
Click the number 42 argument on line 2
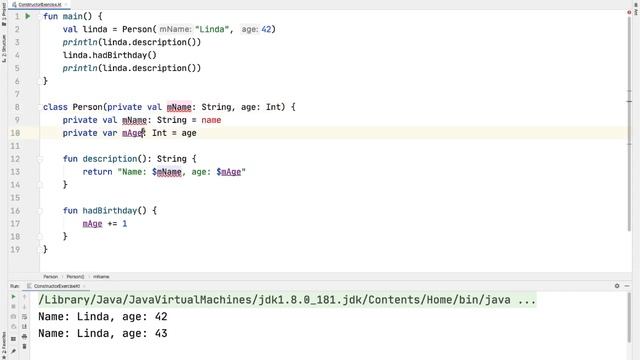pos(266,29)
